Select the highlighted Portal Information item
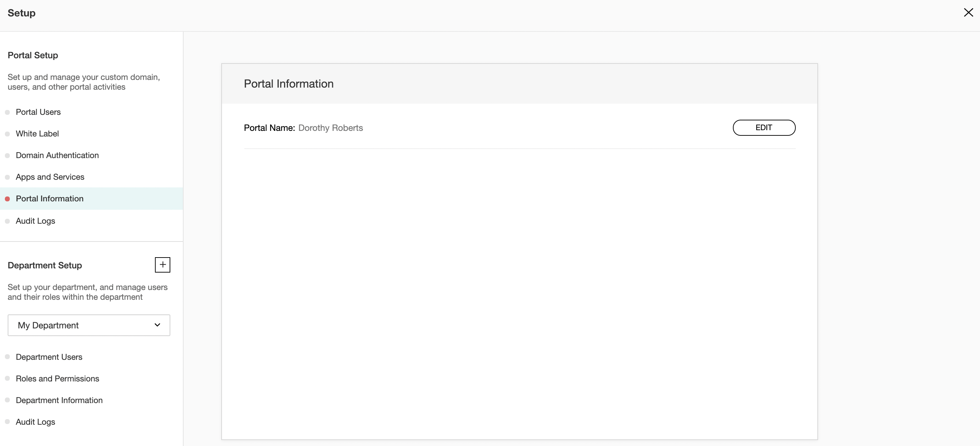Viewport: 980px width, 446px height. 50,199
